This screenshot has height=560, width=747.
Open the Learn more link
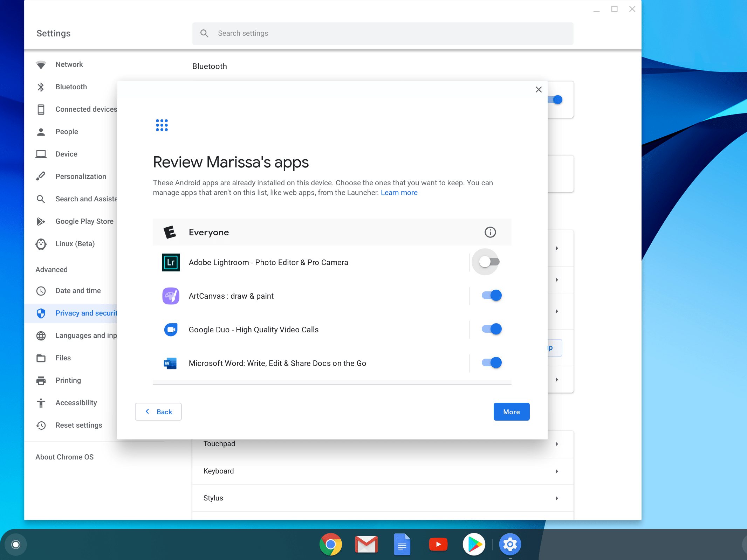pos(399,193)
